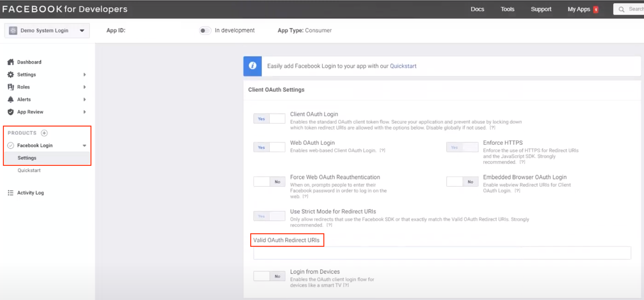This screenshot has height=300, width=644.
Task: Click FACEBOOK for Developers logo
Action: [65, 9]
